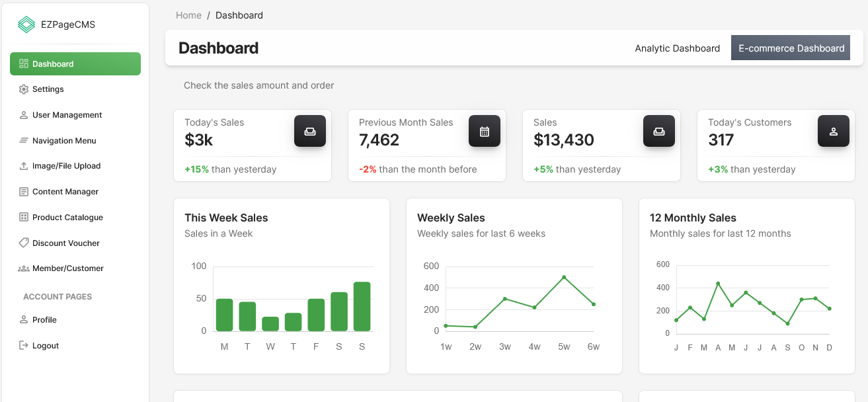Click the Image/File Upload icon
The height and width of the screenshot is (402, 868).
pyautogui.click(x=24, y=166)
